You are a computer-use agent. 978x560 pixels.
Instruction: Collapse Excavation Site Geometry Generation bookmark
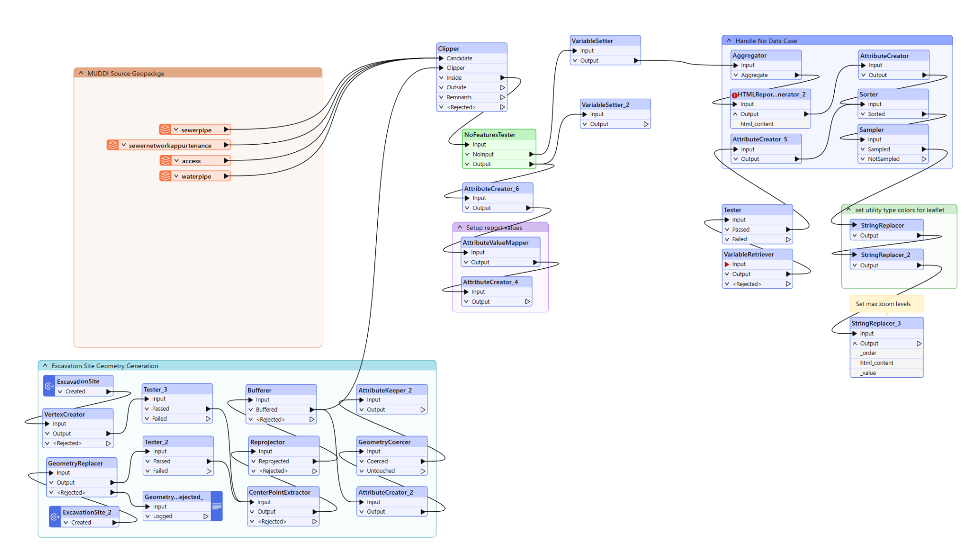point(45,366)
